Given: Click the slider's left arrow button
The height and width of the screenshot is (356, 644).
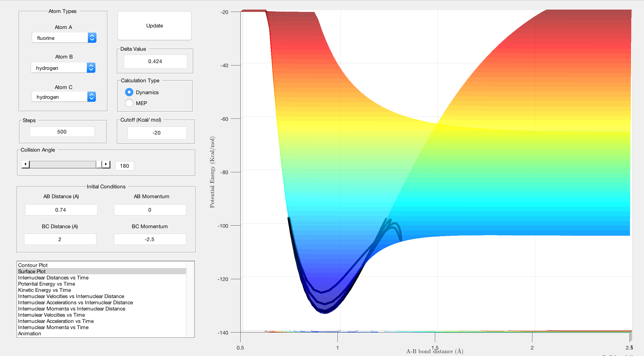Looking at the screenshot, I should (x=25, y=164).
